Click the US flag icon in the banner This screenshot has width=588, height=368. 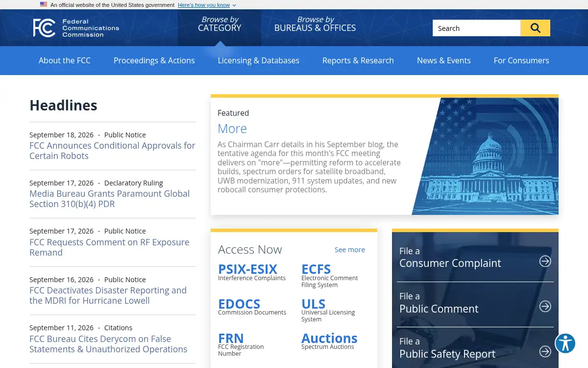click(x=44, y=4)
